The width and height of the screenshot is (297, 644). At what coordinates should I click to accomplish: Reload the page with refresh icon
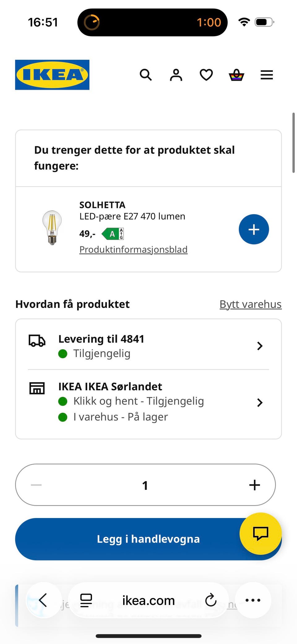(211, 600)
